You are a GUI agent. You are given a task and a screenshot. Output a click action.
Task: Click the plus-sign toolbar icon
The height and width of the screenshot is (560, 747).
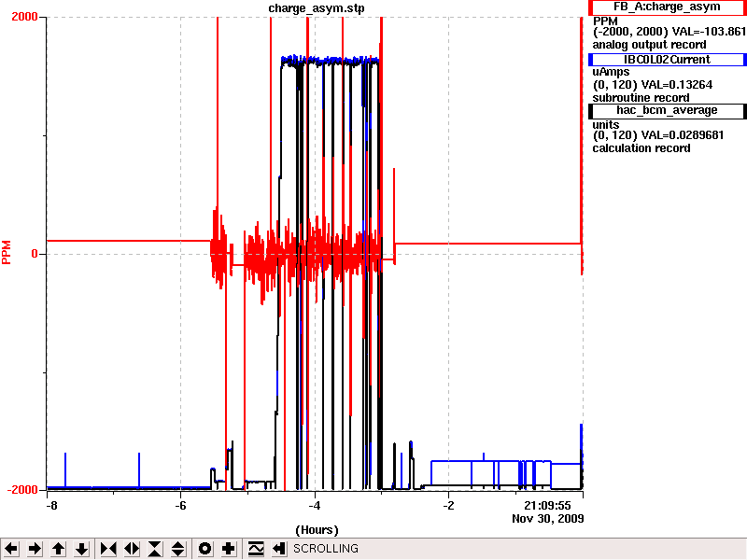[x=228, y=549]
